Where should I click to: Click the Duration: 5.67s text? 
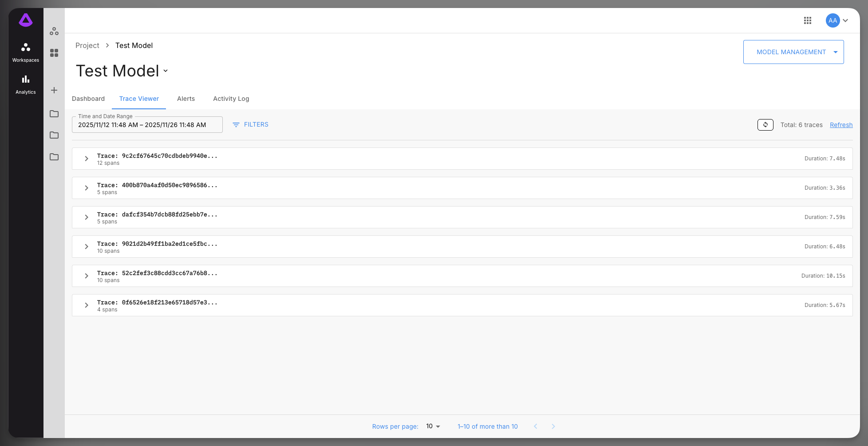825,305
